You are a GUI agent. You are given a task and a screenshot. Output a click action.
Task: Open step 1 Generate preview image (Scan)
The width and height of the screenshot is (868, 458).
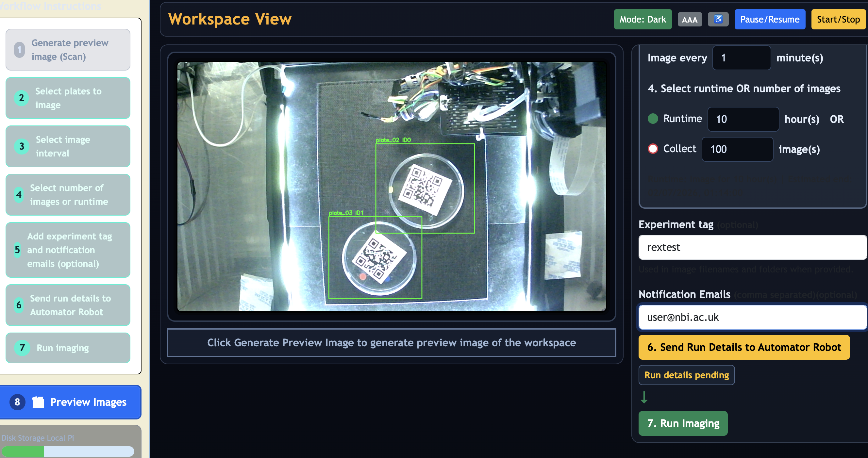[68, 50]
